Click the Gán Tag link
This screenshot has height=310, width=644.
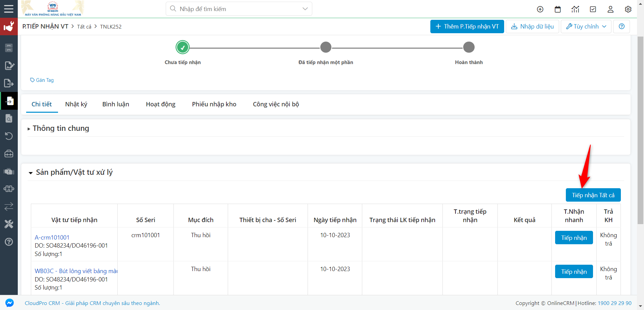42,80
